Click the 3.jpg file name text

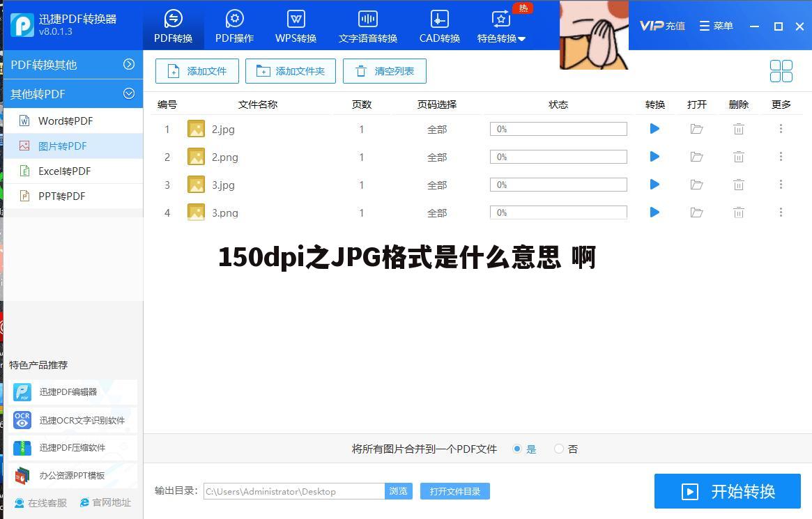[x=223, y=185]
